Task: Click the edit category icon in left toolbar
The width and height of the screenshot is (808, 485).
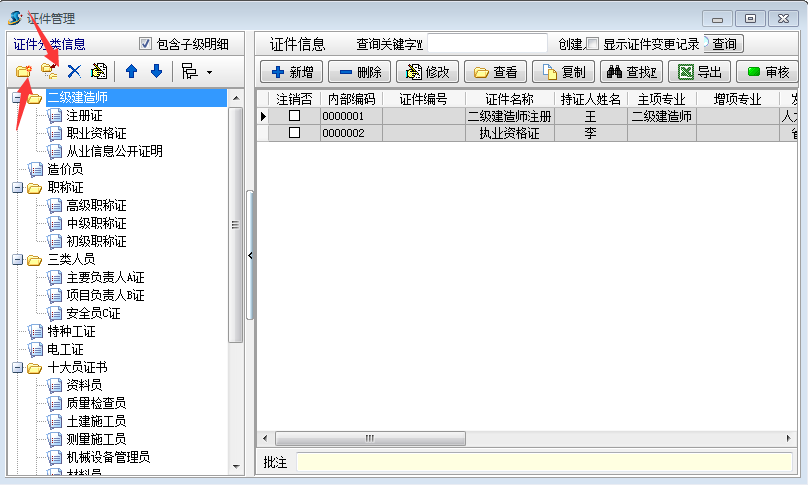Action: click(98, 72)
